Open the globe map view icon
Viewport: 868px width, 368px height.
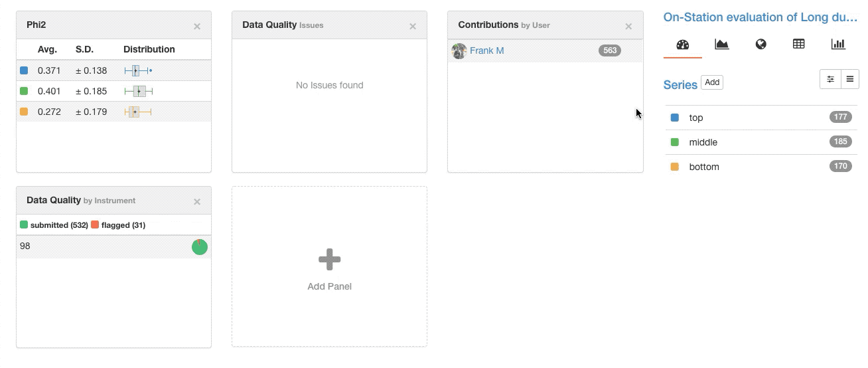pyautogui.click(x=761, y=44)
